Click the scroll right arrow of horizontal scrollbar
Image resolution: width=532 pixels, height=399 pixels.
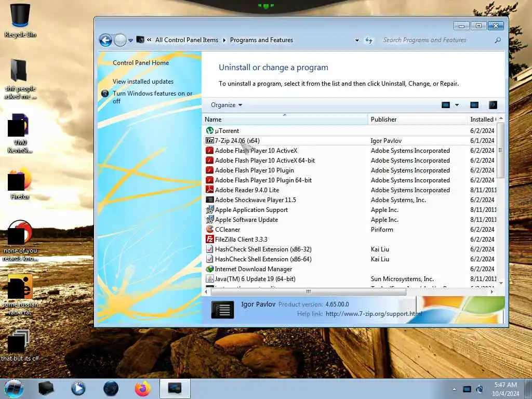tap(491, 292)
